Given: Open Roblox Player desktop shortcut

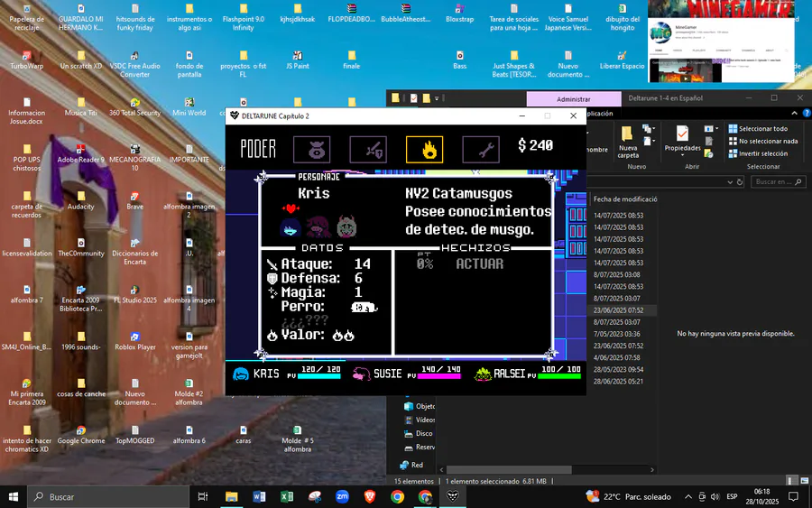Looking at the screenshot, I should pyautogui.click(x=135, y=341).
